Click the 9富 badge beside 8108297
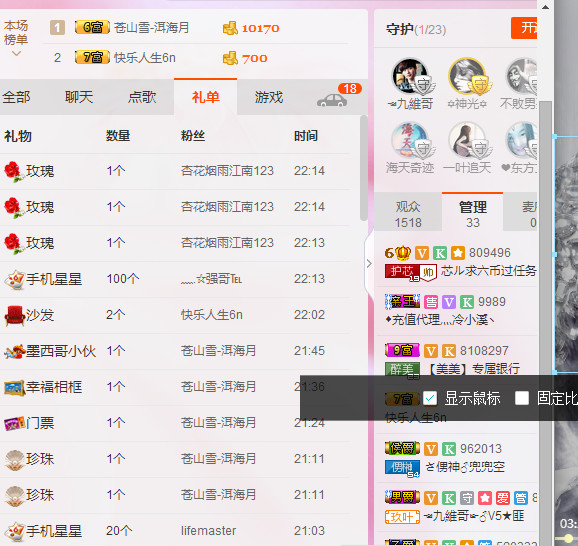Image resolution: width=578 pixels, height=546 pixels. tap(402, 350)
